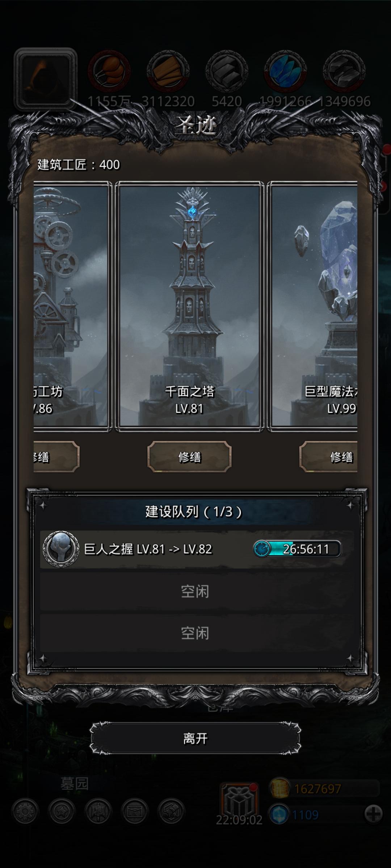Select 巨人之握 LV.81 queue entry
Image resolution: width=391 pixels, height=868 pixels.
(x=197, y=549)
